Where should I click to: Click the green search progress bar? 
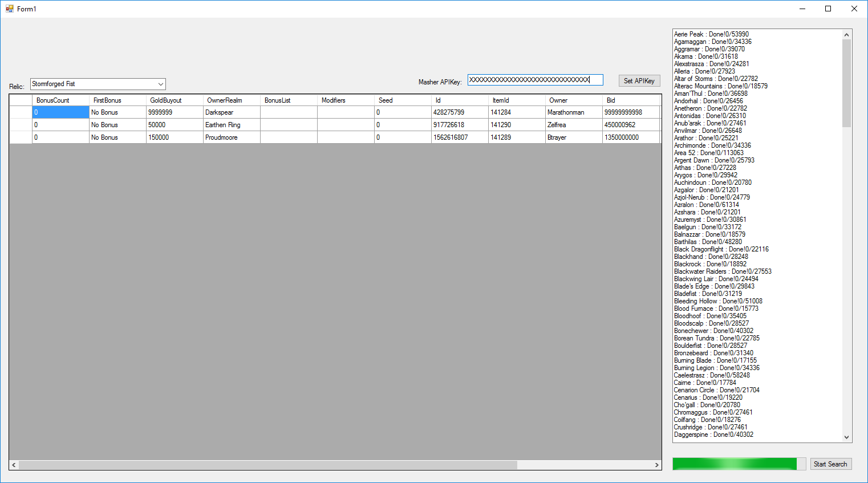(739, 464)
